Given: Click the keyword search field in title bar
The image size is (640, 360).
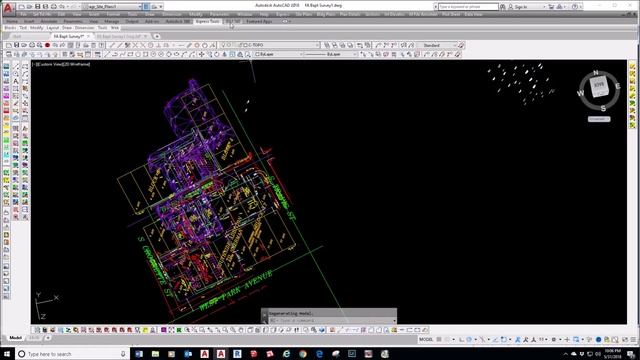Looking at the screenshot, I should click(468, 7).
